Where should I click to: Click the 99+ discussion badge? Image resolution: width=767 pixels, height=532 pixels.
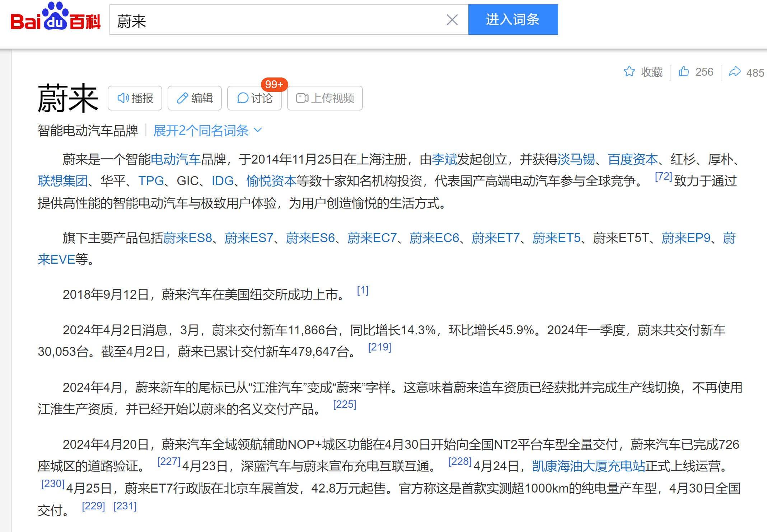[274, 84]
